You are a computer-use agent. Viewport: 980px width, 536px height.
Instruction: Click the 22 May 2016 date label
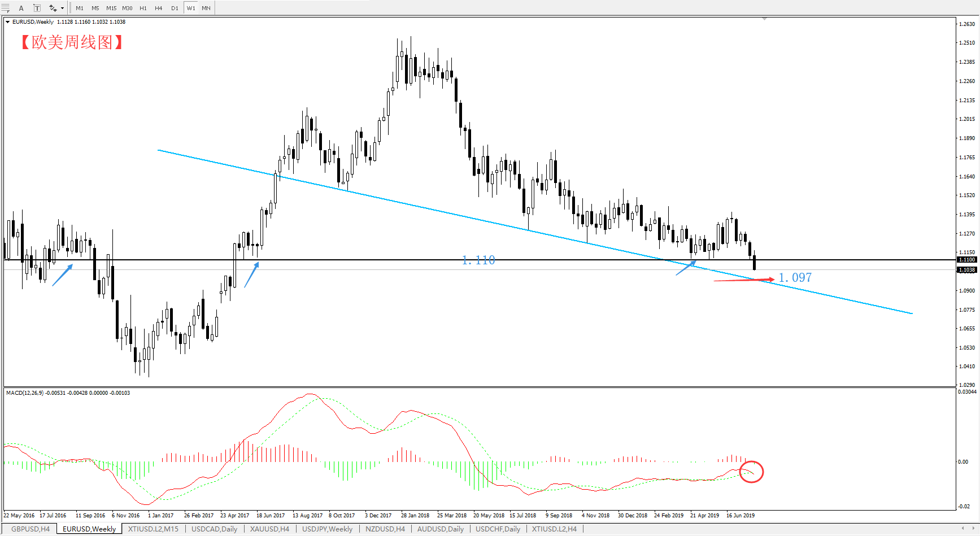coord(19,516)
